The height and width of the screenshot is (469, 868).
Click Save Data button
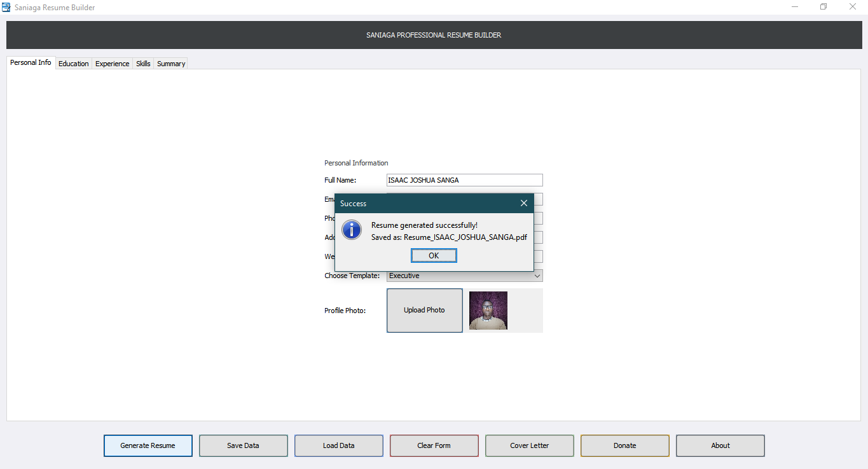coord(244,445)
